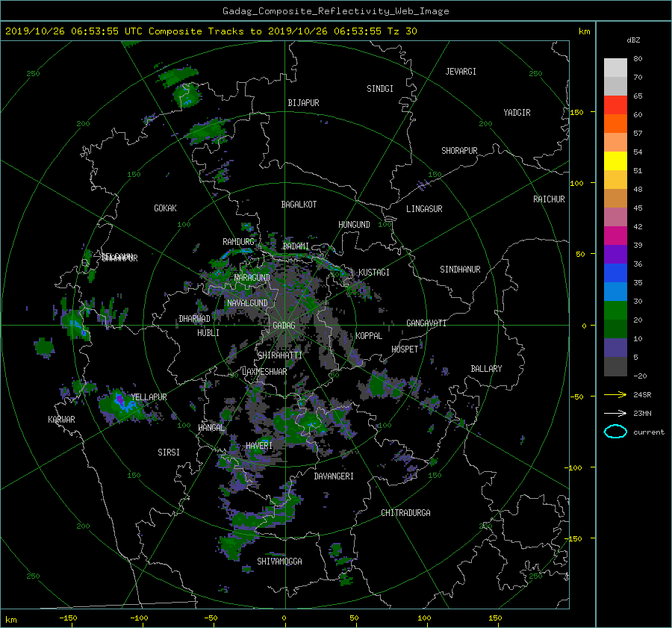Click the yellow 24SR arrow legend icon
The width and height of the screenshot is (672, 628).
[x=615, y=395]
